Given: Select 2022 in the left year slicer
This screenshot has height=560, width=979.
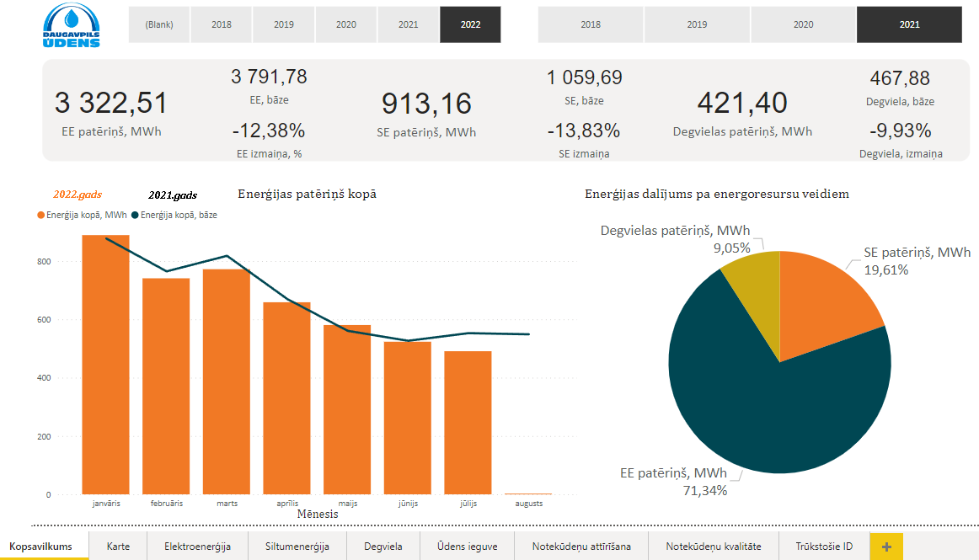Looking at the screenshot, I should pos(470,24).
